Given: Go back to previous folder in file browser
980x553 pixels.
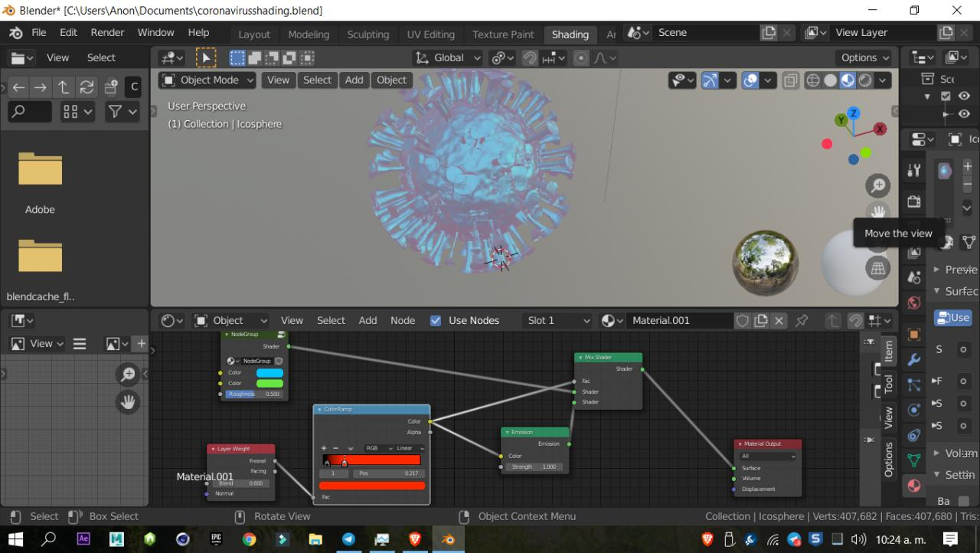Looking at the screenshot, I should (x=18, y=87).
